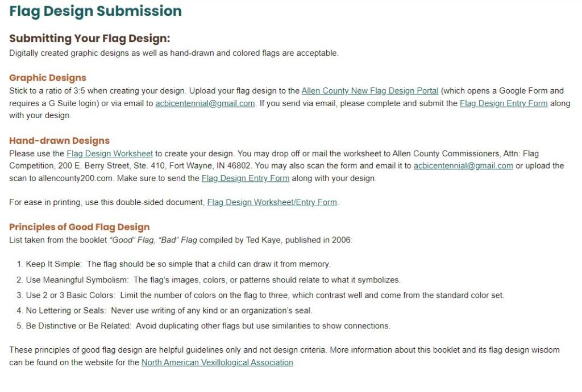Screen dimensions: 582x392
Task: Open Flag Design Entry Form link under Graphic Designs
Action: [504, 103]
